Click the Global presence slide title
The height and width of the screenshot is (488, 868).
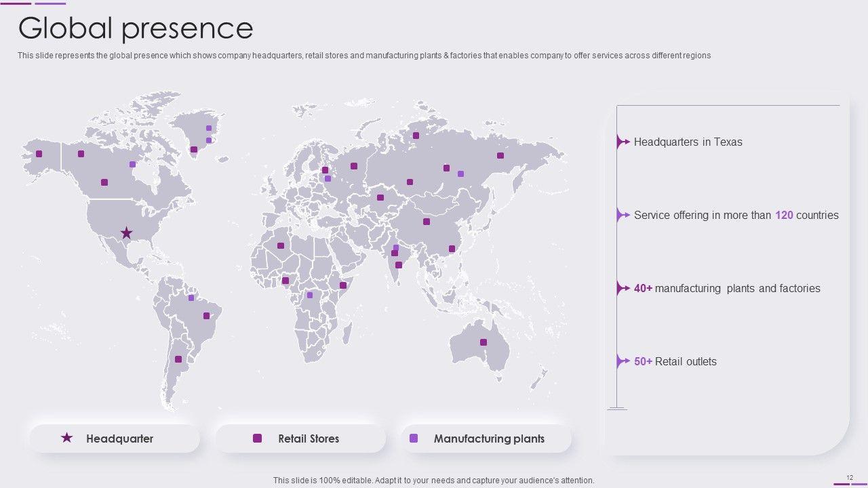(136, 28)
